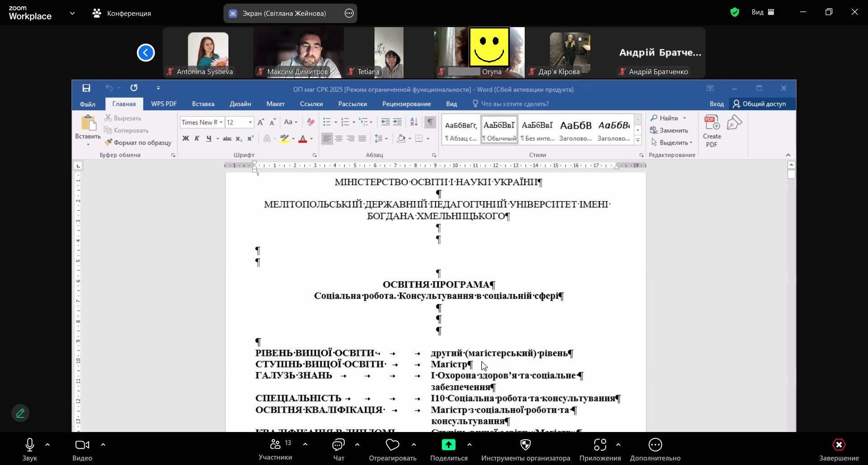This screenshot has height=465, width=868.
Task: Open Приложения apps in Zoom
Action: [x=600, y=450]
